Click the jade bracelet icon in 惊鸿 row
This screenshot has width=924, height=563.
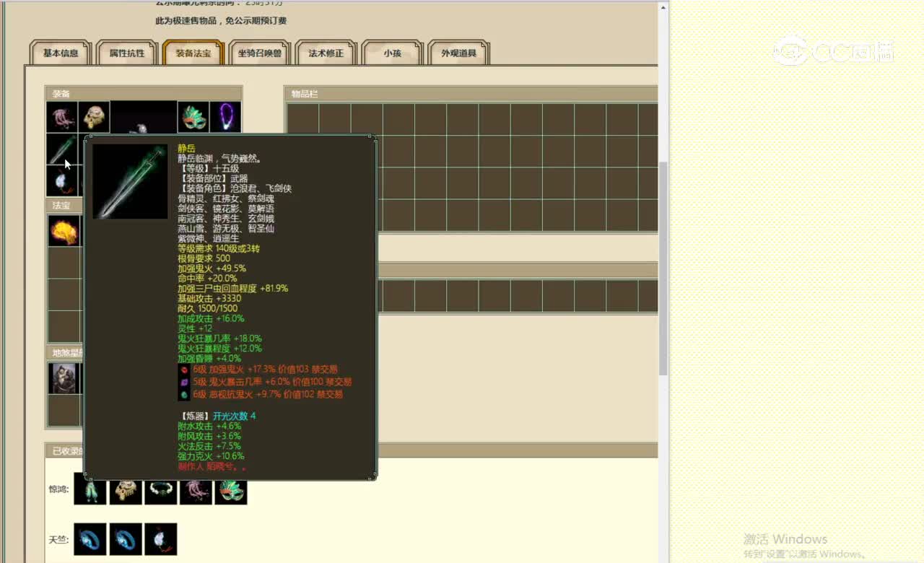coord(160,489)
